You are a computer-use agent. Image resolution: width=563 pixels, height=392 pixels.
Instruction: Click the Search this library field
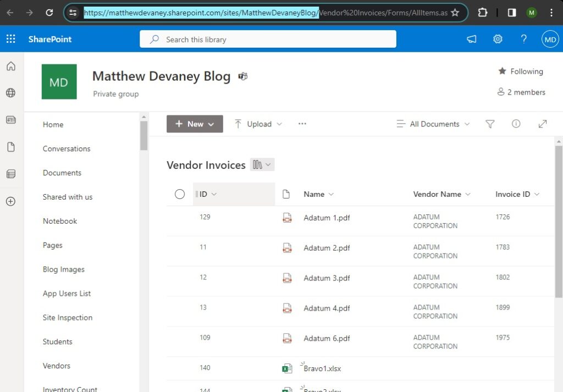(x=268, y=39)
